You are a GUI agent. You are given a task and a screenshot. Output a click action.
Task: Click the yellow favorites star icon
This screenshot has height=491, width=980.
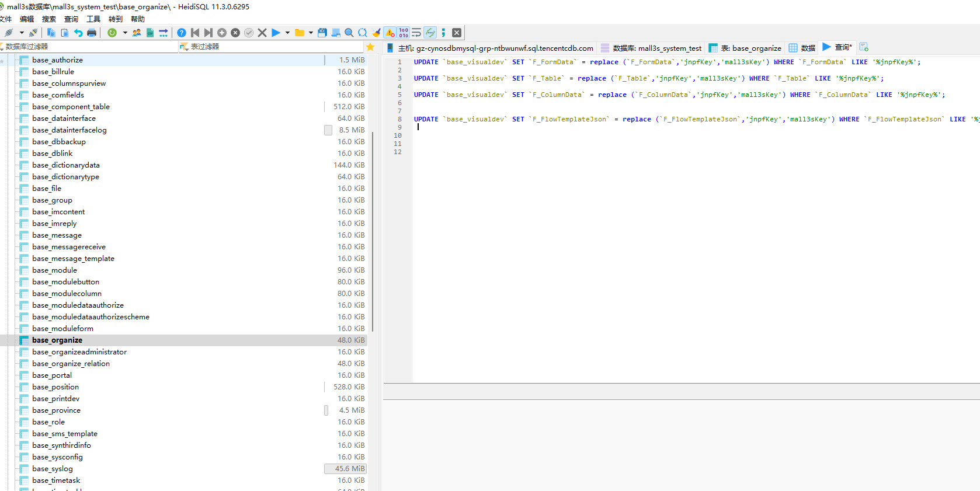tap(370, 47)
